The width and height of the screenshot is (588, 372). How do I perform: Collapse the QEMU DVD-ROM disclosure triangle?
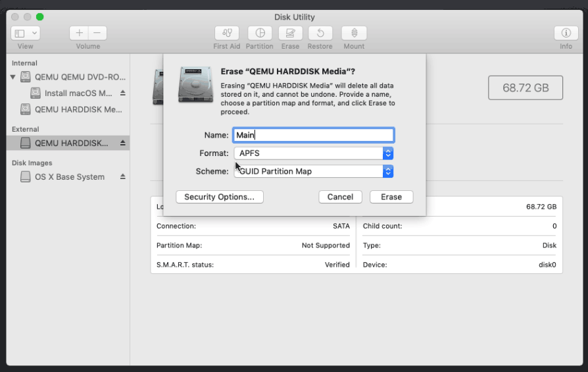12,77
